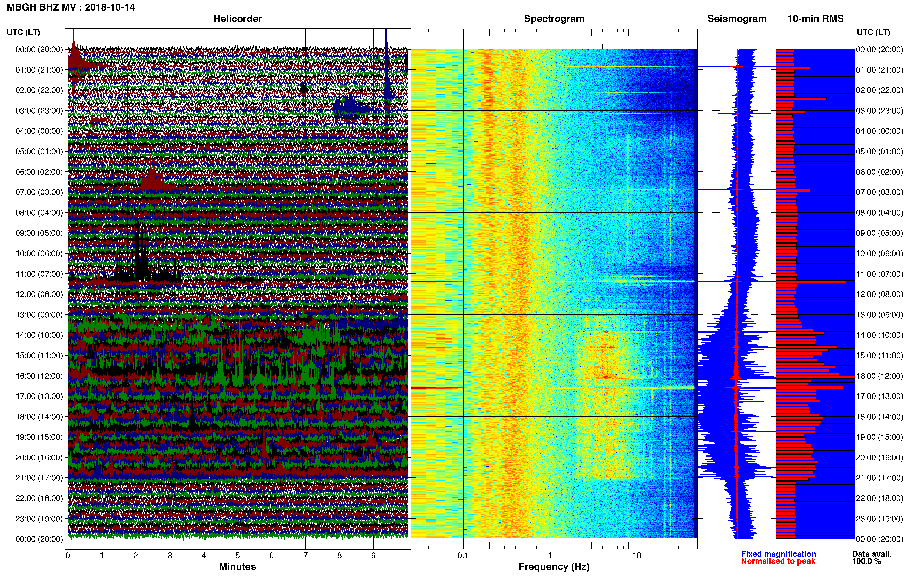Click helicorder time label 03:00 (23:00)
Image resolution: width=924 pixels, height=578 pixels.
click(39, 111)
